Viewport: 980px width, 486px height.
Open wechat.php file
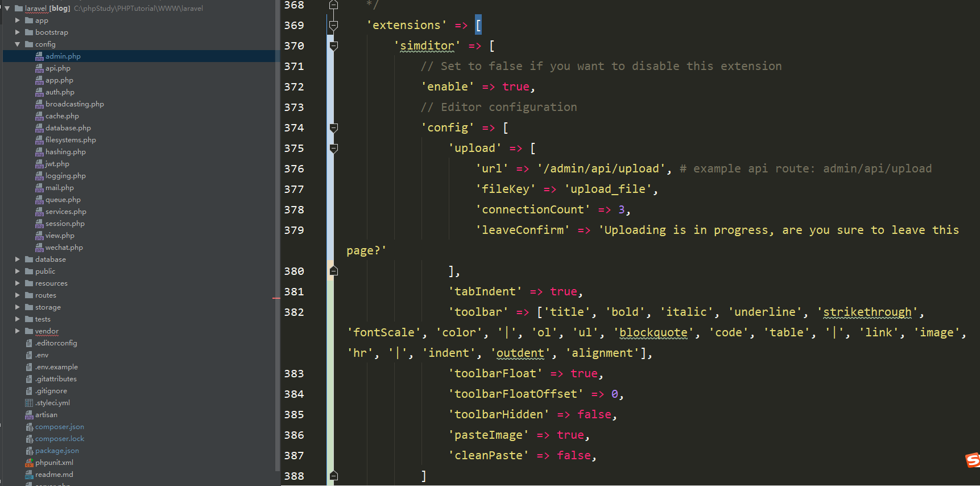point(64,247)
